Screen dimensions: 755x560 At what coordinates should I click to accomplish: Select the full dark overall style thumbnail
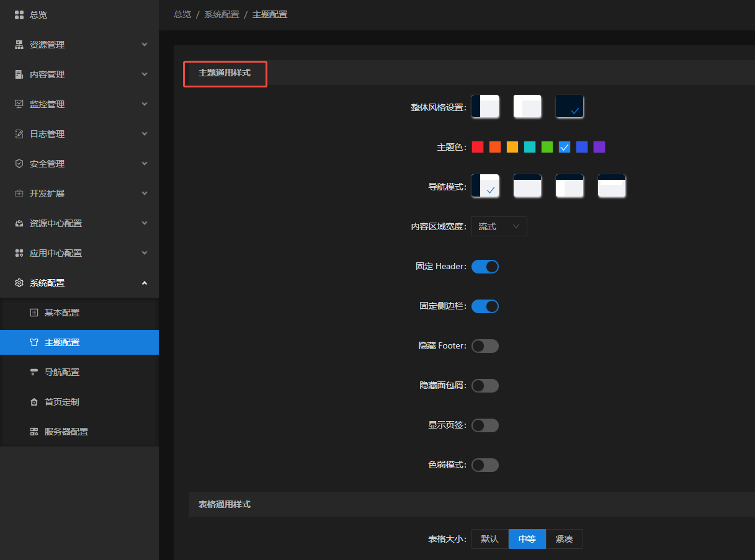(x=570, y=107)
